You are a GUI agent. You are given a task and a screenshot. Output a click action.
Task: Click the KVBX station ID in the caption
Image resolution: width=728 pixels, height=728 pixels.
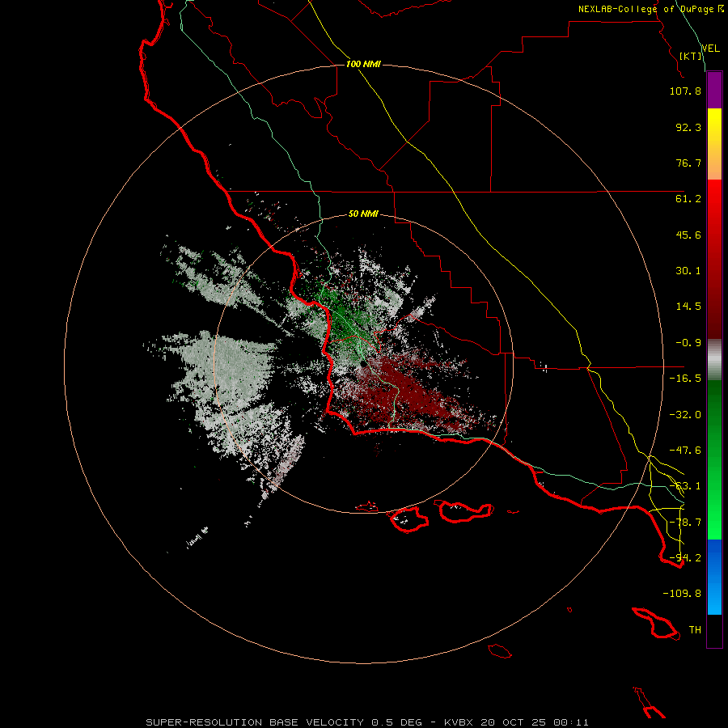pyautogui.click(x=459, y=722)
